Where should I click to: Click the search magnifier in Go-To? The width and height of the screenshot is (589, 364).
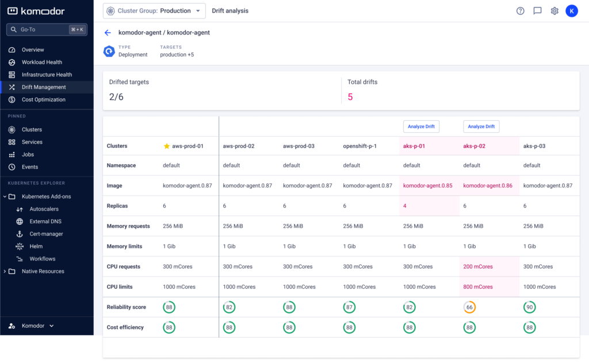pyautogui.click(x=14, y=29)
